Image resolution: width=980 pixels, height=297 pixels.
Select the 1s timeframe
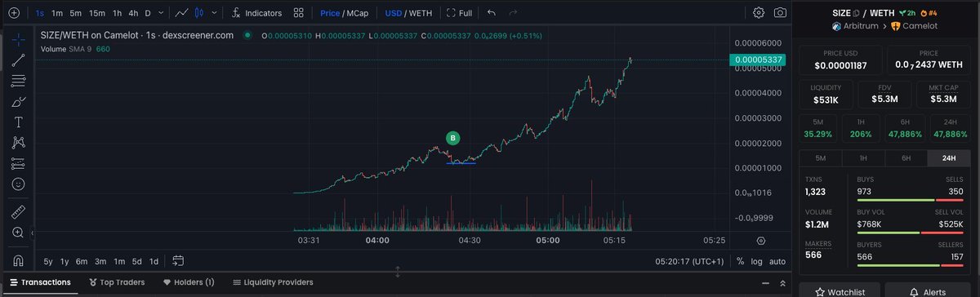coord(39,13)
